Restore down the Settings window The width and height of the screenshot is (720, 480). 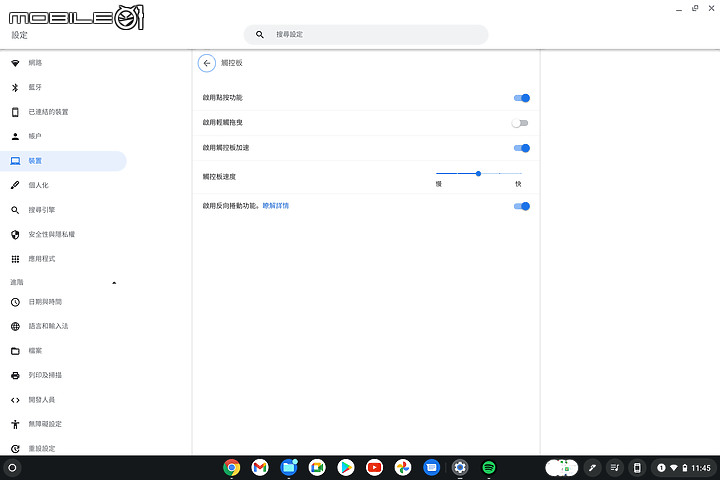(x=695, y=8)
